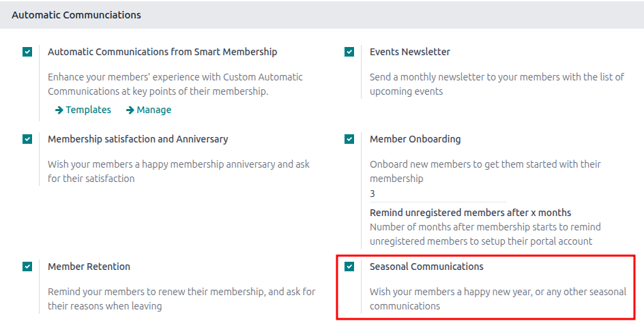Uncheck the Member Retention checkbox
This screenshot has height=334, width=644.
(27, 267)
